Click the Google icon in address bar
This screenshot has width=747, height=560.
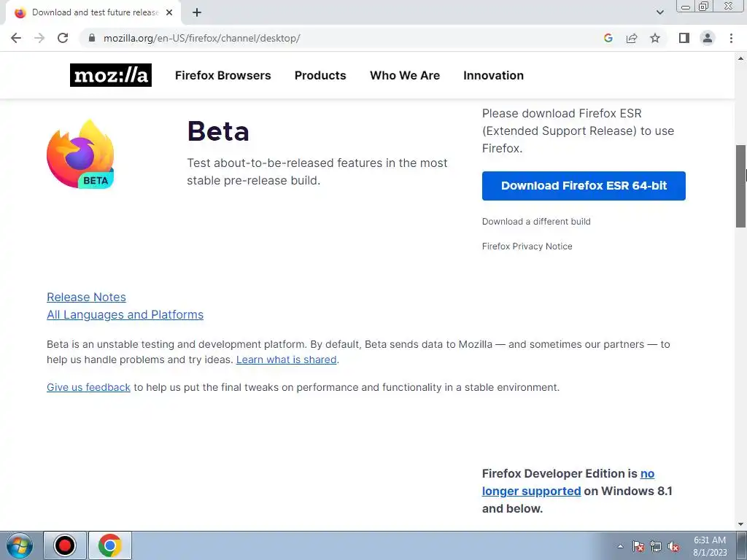608,38
